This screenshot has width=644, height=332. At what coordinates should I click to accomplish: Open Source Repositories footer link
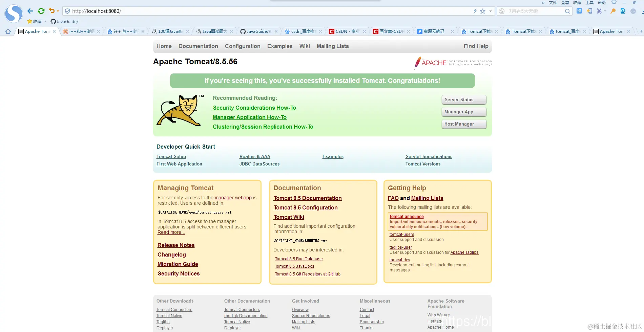tap(311, 316)
